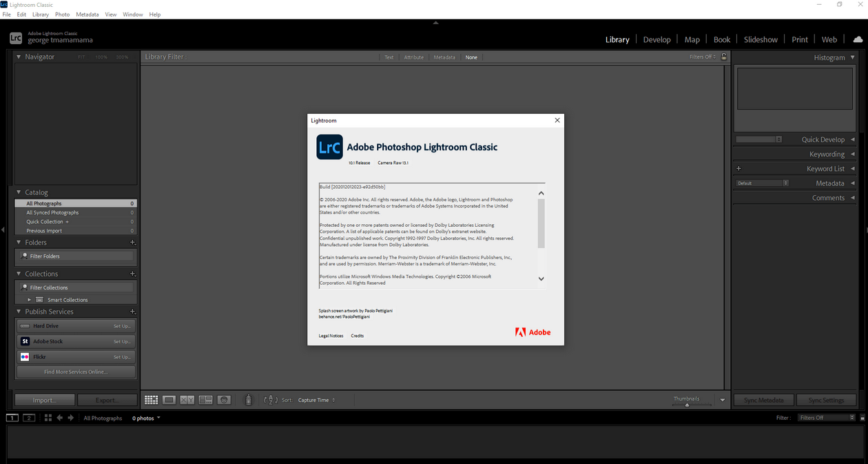Click the Filter Collections search field
This screenshot has height=464, width=868.
pyautogui.click(x=76, y=288)
